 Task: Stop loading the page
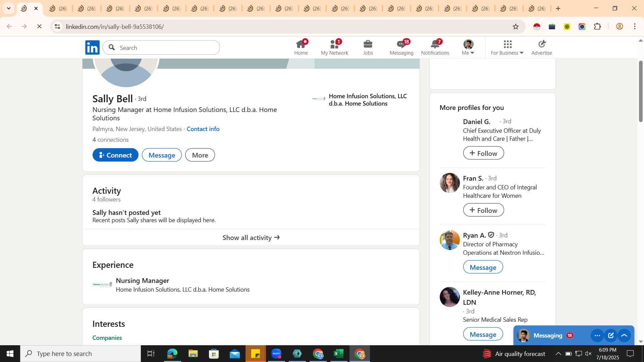click(39, 26)
